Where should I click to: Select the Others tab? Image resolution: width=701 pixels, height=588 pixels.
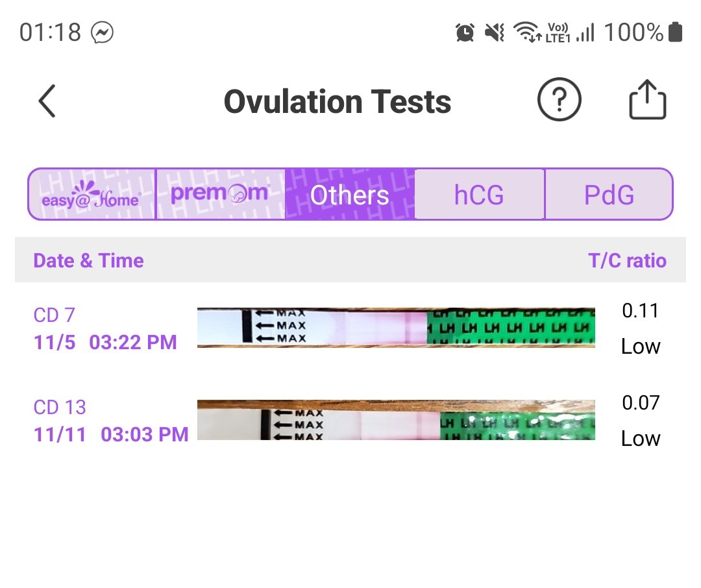tap(350, 195)
